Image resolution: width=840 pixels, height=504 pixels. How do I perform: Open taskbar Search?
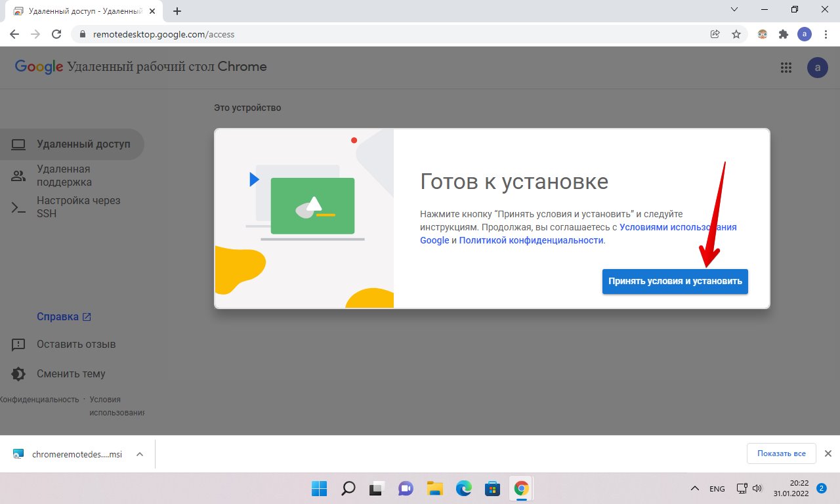point(348,488)
